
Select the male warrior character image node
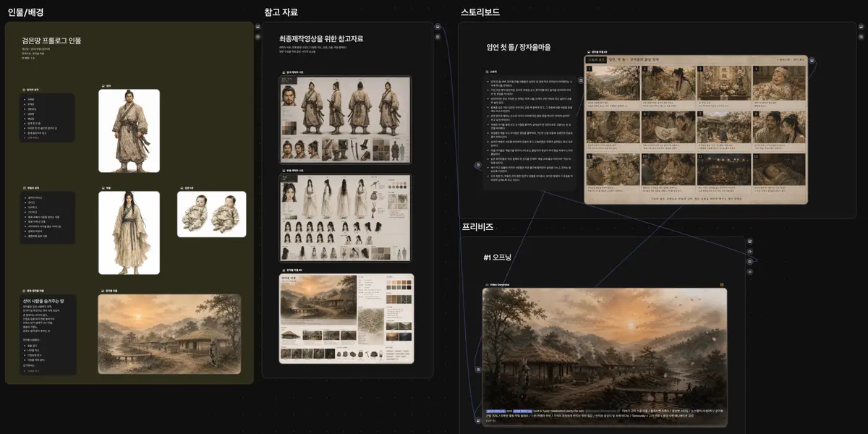pyautogui.click(x=129, y=131)
